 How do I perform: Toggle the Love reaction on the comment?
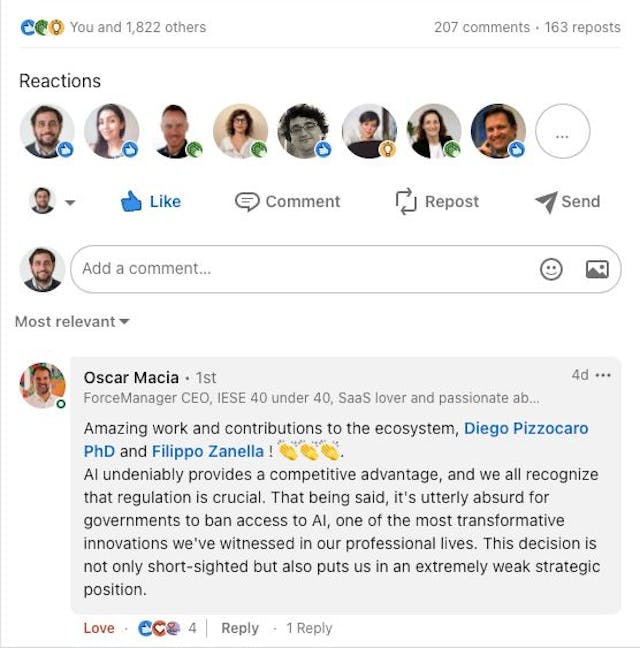pos(99,628)
